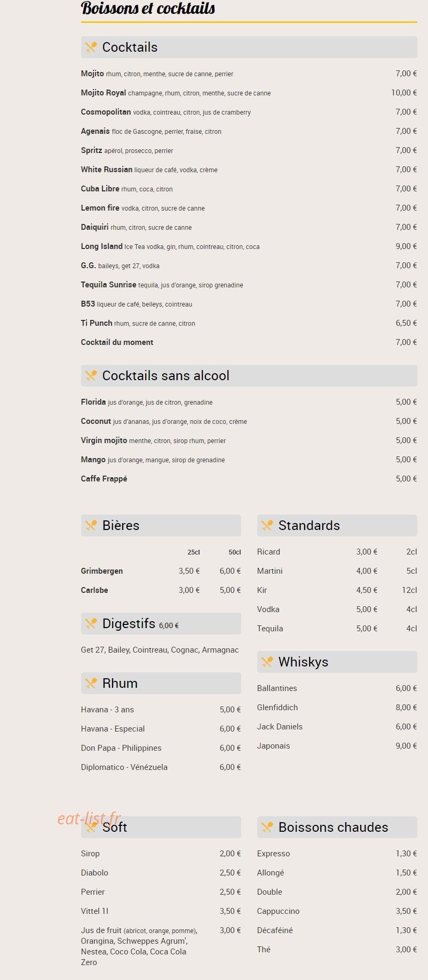
Task: Click the White Russian item
Action: click(x=107, y=170)
